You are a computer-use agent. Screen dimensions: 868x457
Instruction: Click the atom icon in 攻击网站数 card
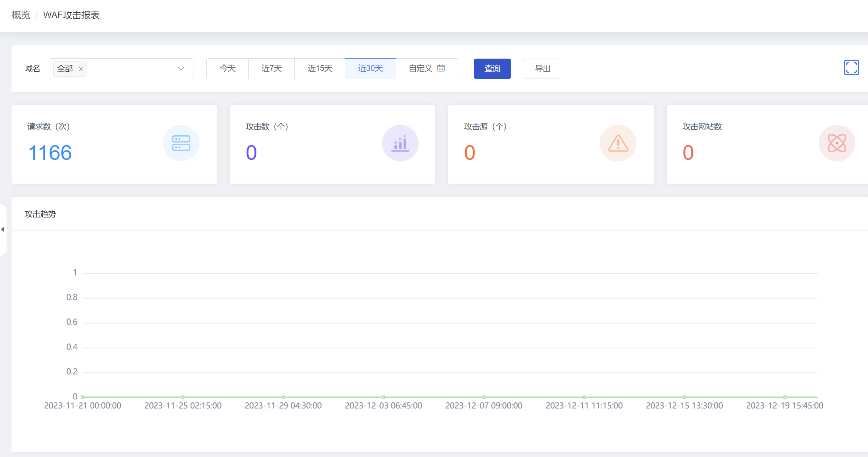836,143
